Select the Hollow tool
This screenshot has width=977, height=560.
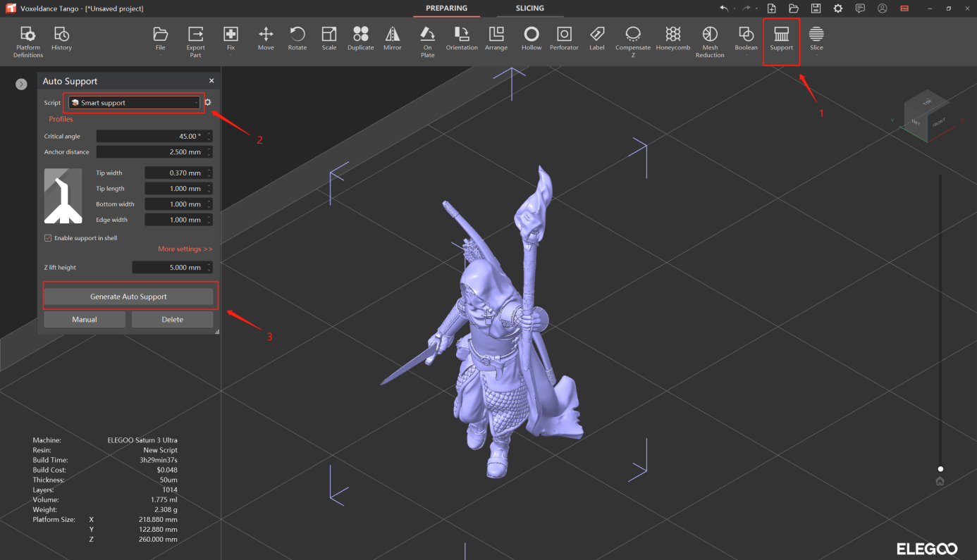pos(531,39)
